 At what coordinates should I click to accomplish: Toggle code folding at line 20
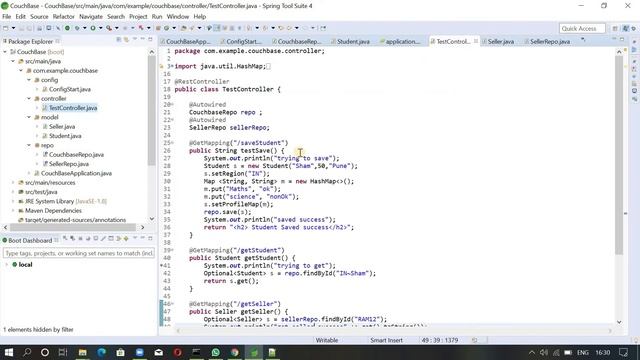click(172, 104)
